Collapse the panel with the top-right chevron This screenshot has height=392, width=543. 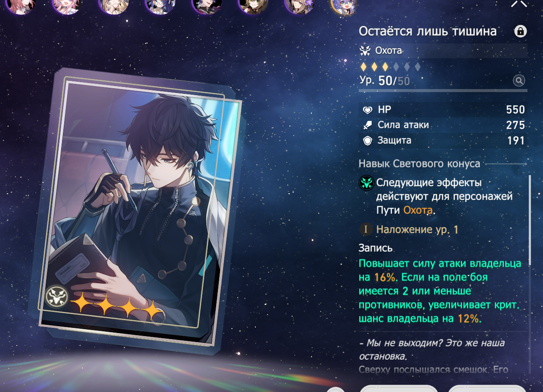[519, 3]
